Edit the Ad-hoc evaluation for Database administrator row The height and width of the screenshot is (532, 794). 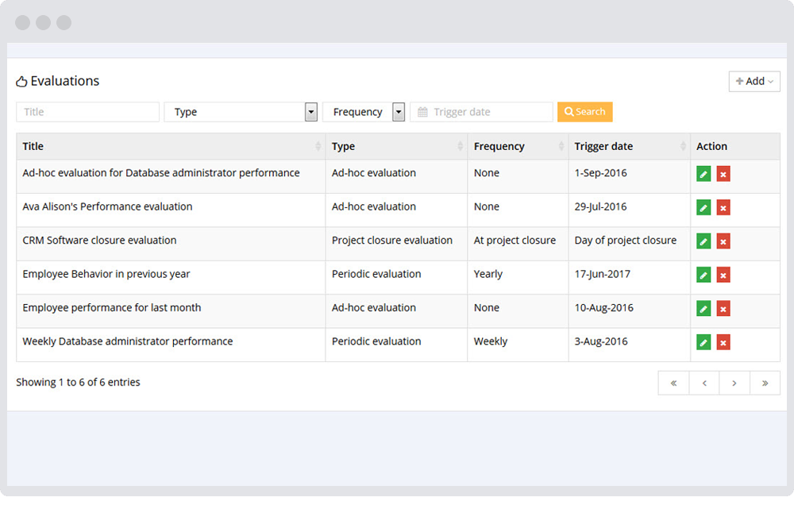pos(703,174)
